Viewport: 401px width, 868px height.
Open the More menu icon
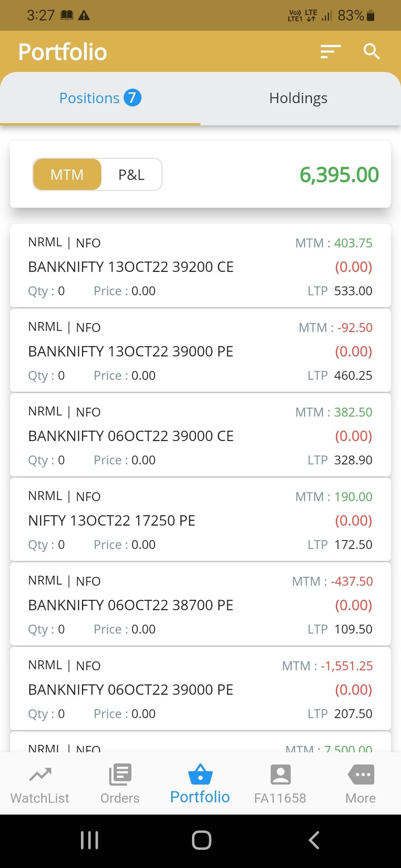[x=361, y=775]
